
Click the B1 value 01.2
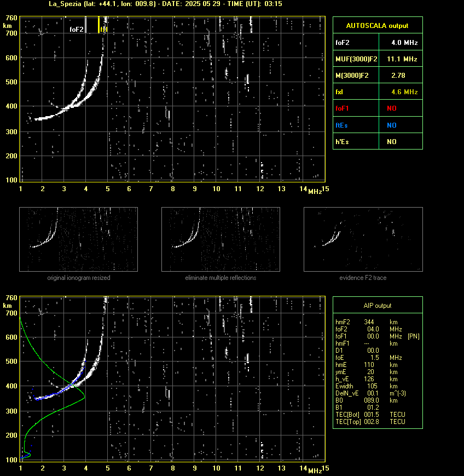click(x=373, y=408)
